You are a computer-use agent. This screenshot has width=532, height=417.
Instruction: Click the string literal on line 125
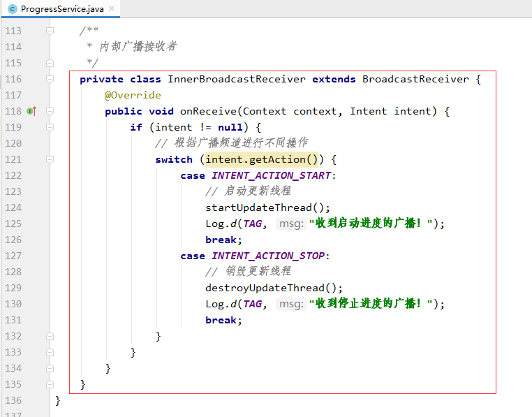tap(371, 224)
